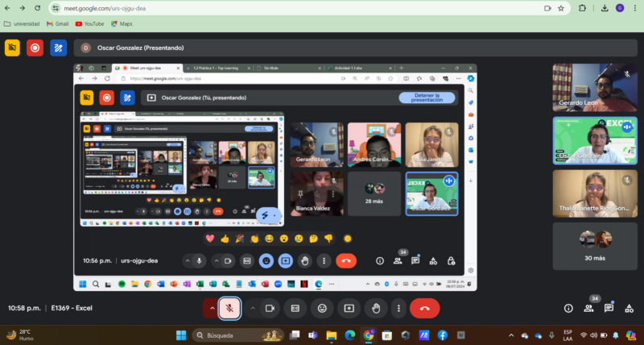Click the red record extension button
The image size is (644, 345).
(x=35, y=48)
